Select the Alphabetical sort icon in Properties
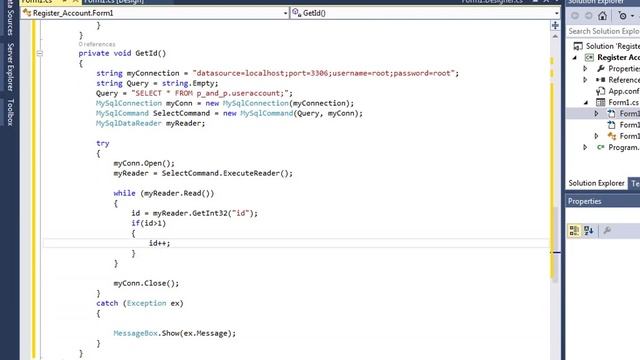Viewport: 640px width, 360px height. (x=589, y=231)
